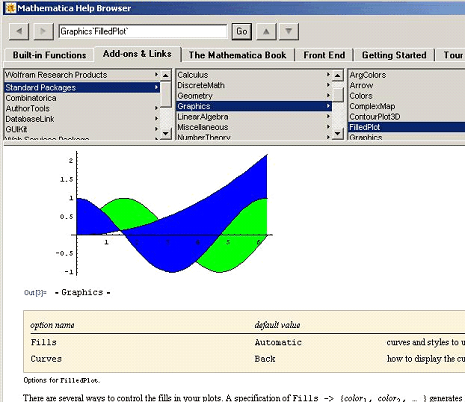Expand the Wolfram Research Products arrow
The width and height of the screenshot is (466, 403).
tap(156, 75)
